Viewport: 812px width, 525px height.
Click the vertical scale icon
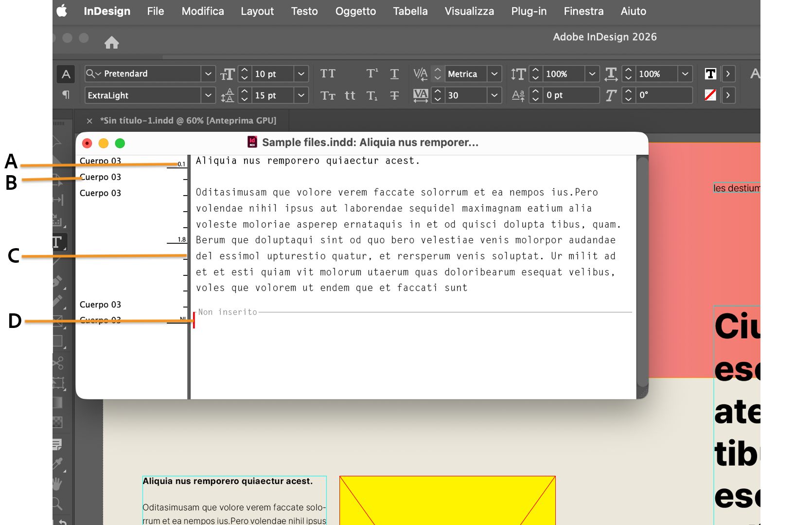point(518,74)
